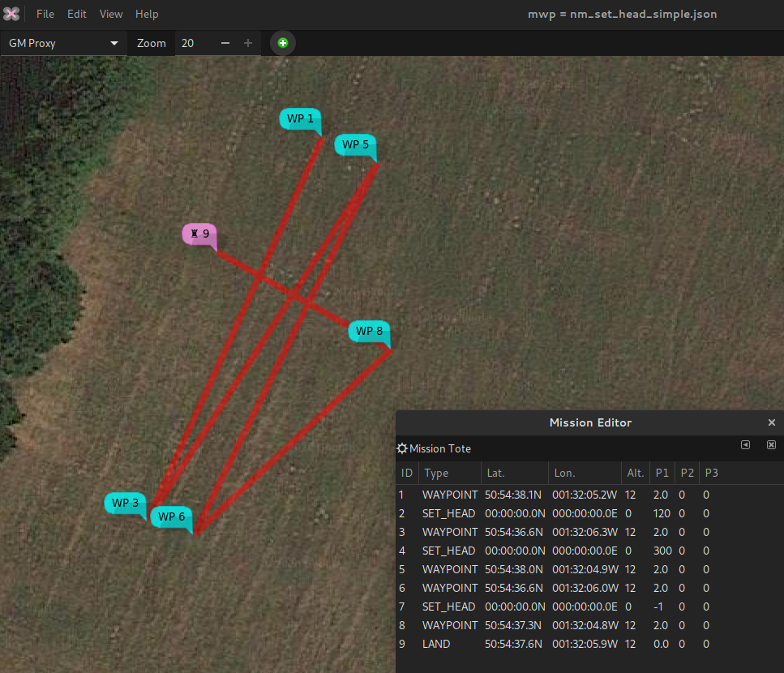Close the Mission Tote dock panel
This screenshot has width=784, height=673.
point(771,445)
